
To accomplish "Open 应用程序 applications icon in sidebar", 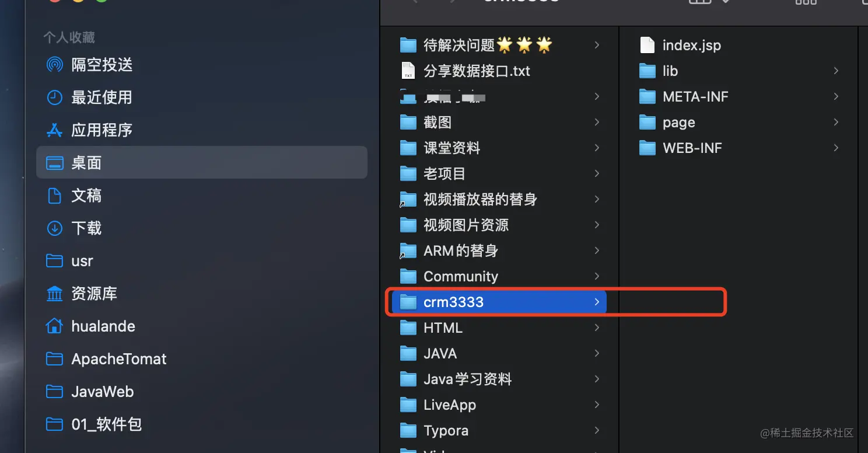I will 54,130.
